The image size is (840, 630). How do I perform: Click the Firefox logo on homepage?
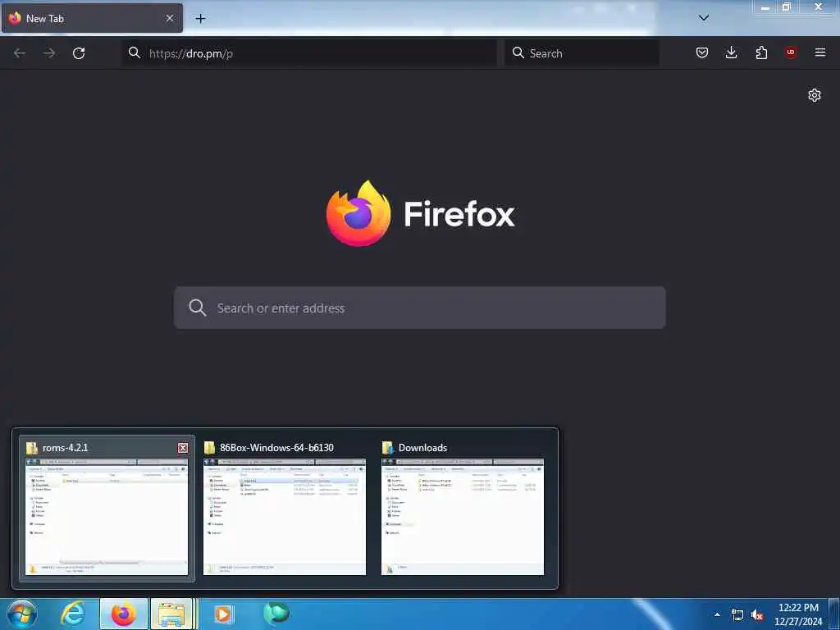(358, 213)
